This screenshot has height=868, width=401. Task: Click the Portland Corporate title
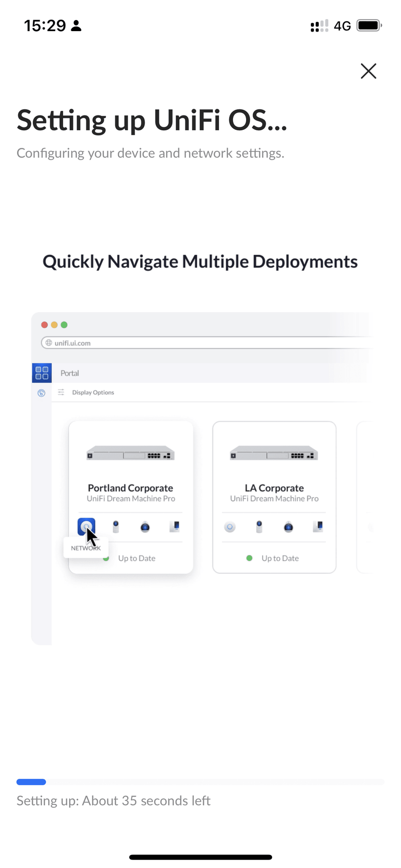130,488
